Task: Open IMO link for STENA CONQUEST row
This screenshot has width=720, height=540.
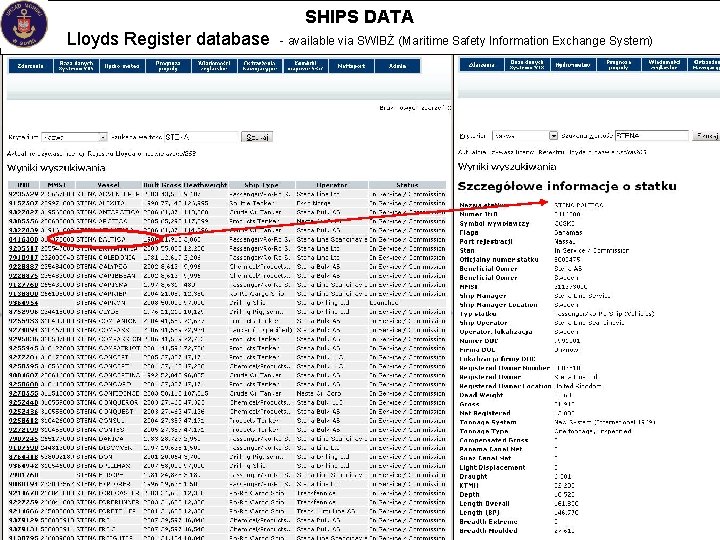Action: click(23, 411)
